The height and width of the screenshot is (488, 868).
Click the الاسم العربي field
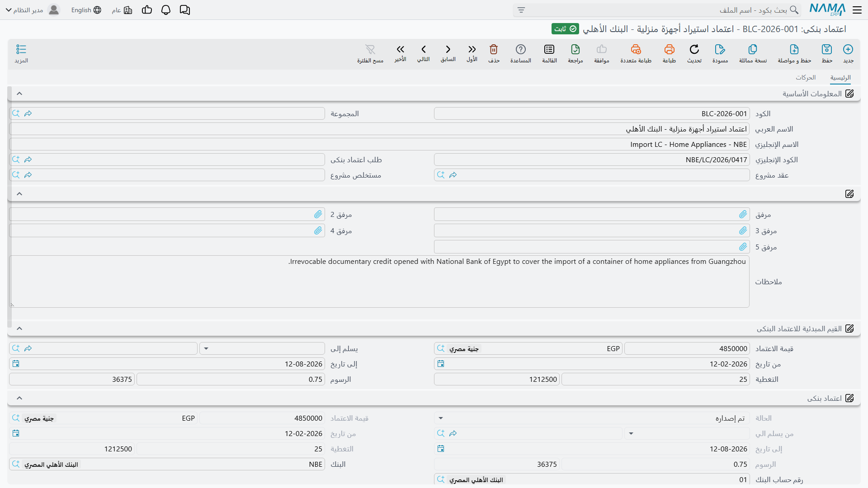(x=379, y=129)
